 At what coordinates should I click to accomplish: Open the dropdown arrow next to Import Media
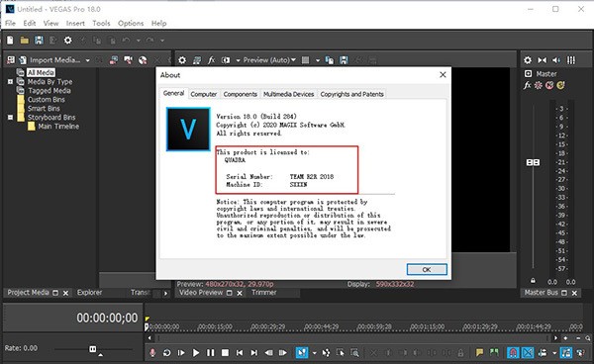point(87,60)
